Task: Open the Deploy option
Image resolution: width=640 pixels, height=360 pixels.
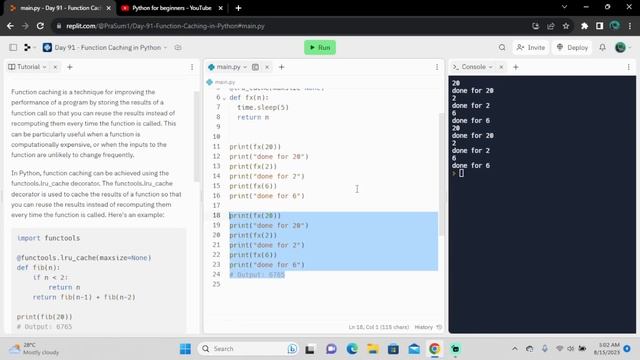Action: 572,47
